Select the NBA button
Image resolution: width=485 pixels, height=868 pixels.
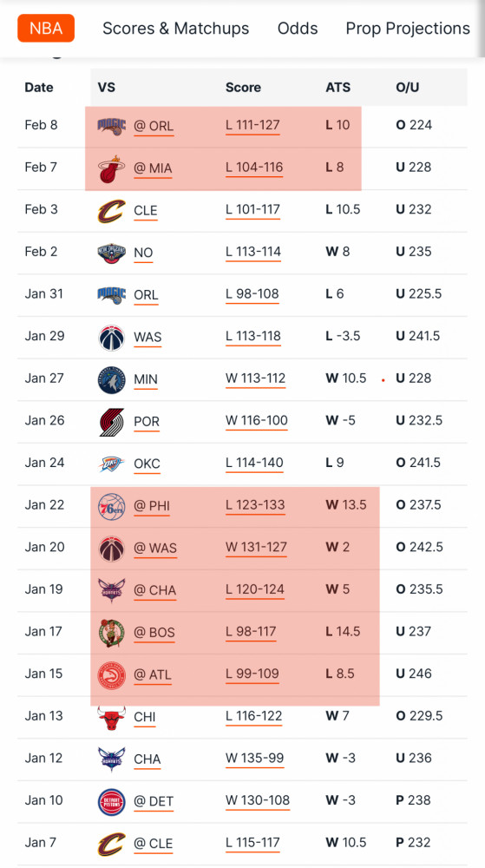tap(46, 29)
